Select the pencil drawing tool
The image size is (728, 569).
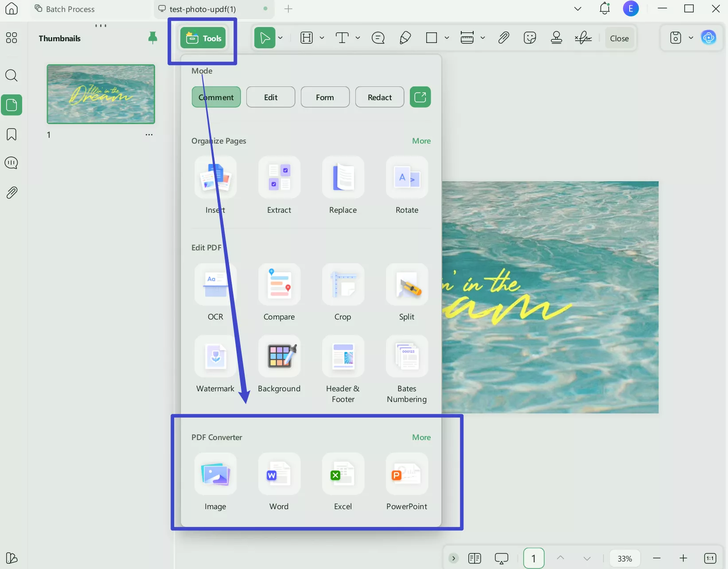click(405, 38)
